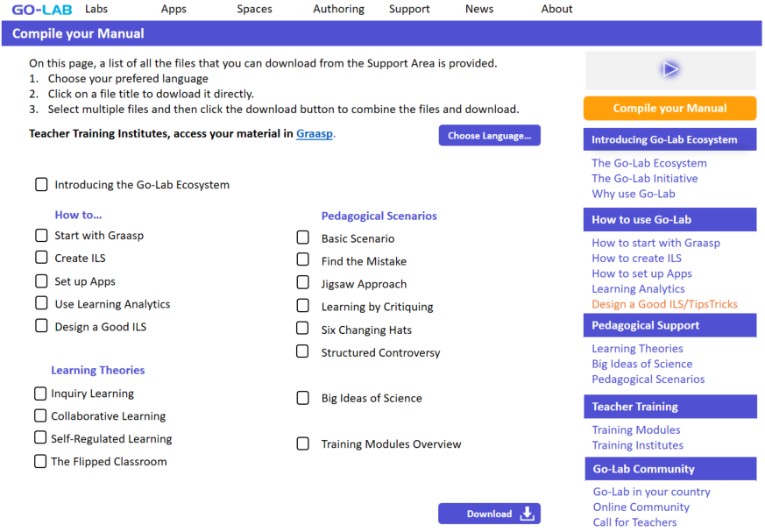Open the Support menu item

pyautogui.click(x=409, y=9)
